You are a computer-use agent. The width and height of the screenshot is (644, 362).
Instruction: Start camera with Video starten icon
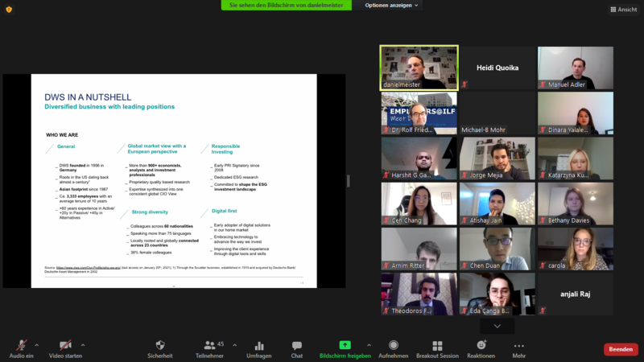coord(65,345)
